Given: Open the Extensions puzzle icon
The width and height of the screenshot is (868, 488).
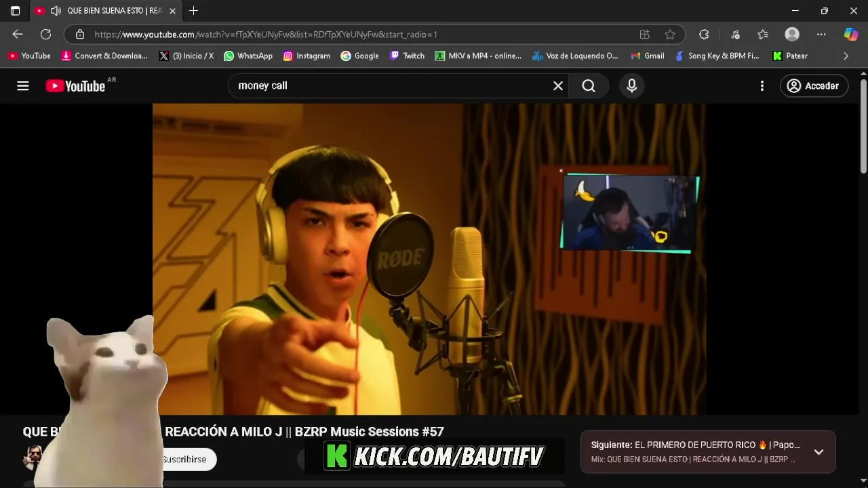Looking at the screenshot, I should (x=704, y=35).
